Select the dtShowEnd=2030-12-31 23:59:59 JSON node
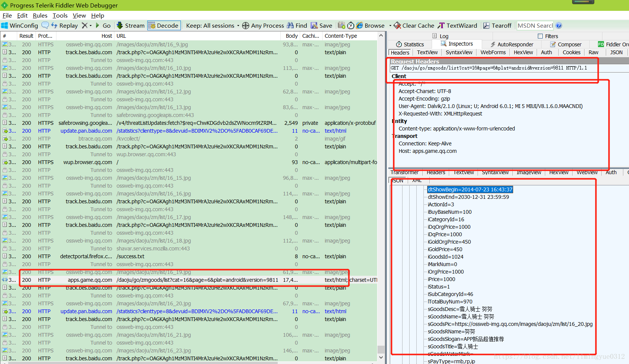Viewport: 629px width, 364px height. [x=468, y=197]
